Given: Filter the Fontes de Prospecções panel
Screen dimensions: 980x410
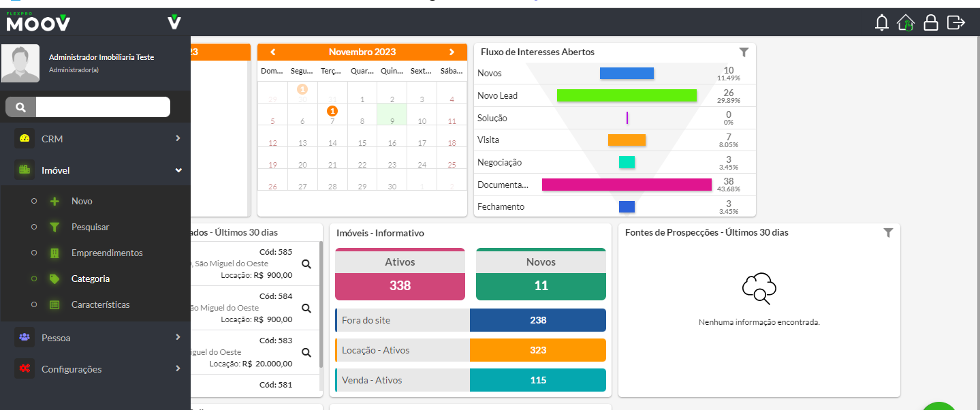Looking at the screenshot, I should coord(888,232).
